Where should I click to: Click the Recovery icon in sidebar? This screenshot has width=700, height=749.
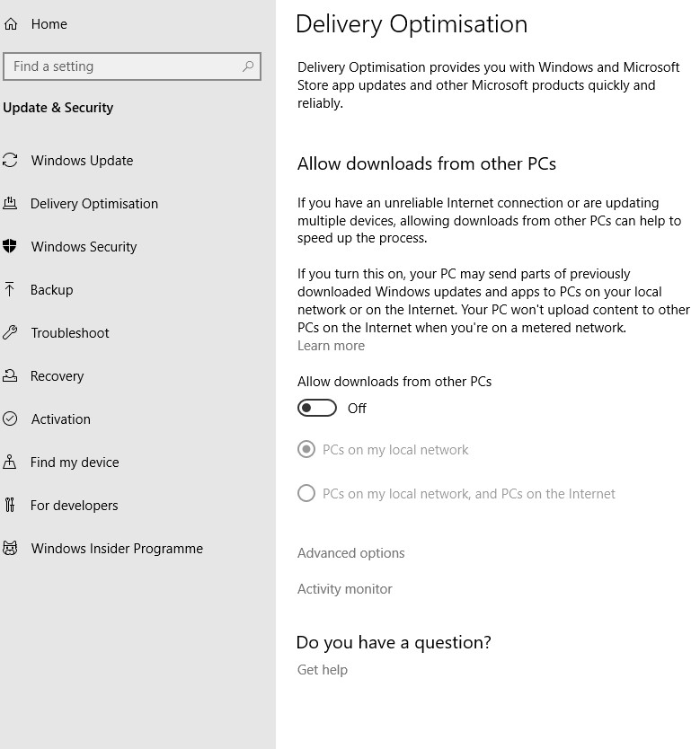pos(10,375)
